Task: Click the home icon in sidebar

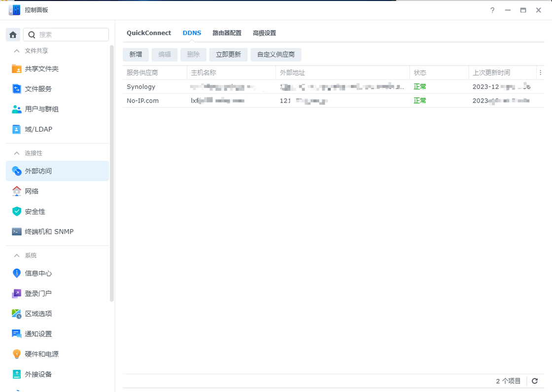Action: pyautogui.click(x=13, y=35)
